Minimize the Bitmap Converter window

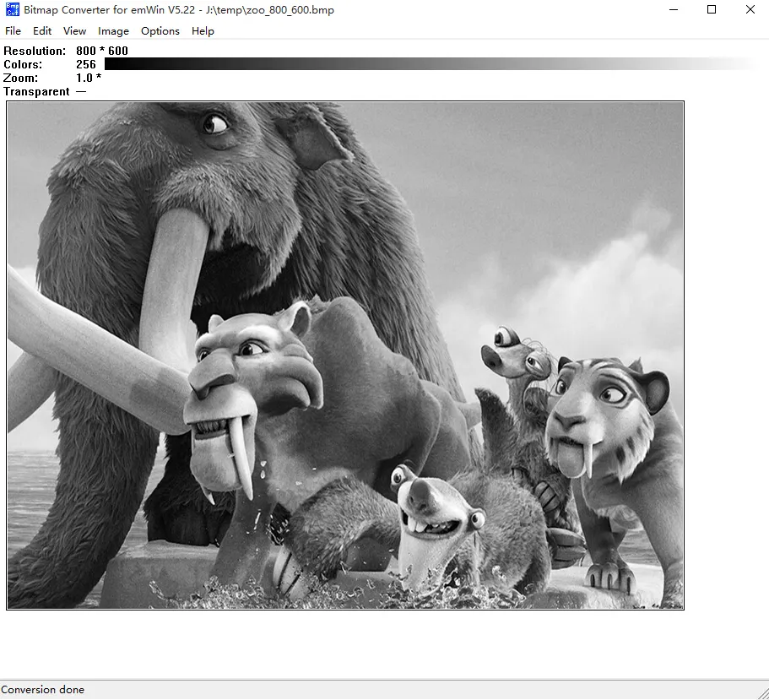point(674,10)
